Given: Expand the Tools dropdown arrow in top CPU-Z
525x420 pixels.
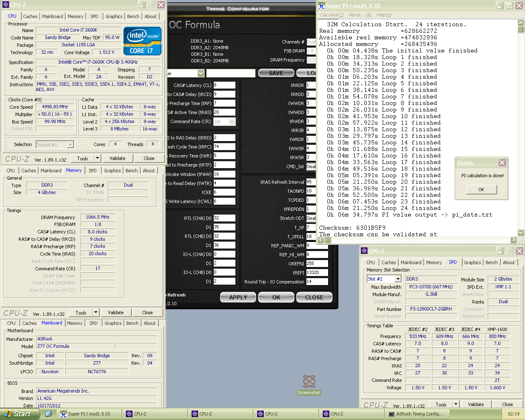Looking at the screenshot, I should point(97,158).
